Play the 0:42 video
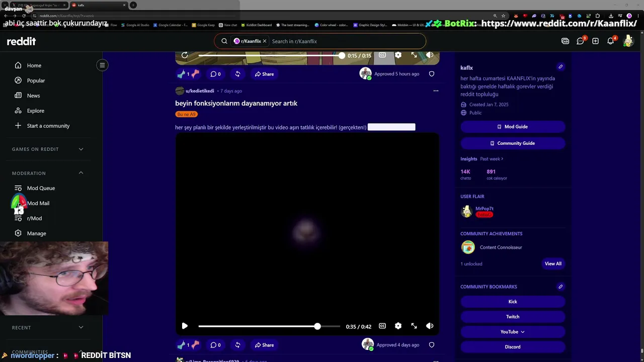The image size is (644, 362). coord(185,326)
